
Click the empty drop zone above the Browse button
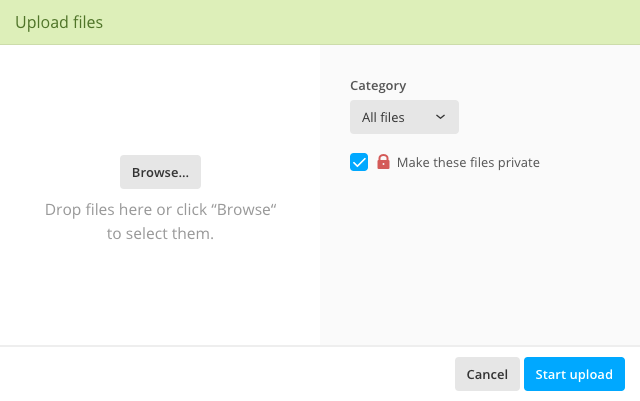(x=160, y=100)
